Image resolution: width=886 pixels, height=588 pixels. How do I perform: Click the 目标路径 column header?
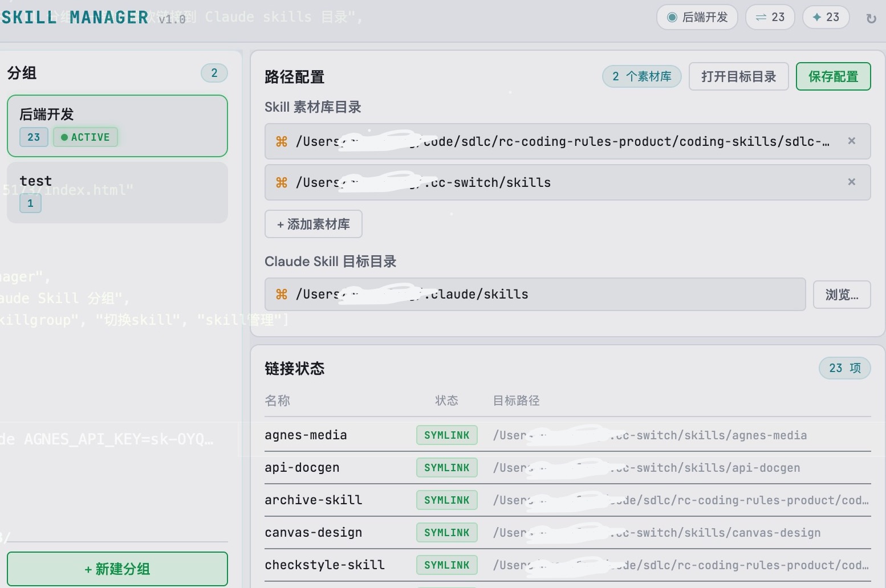[x=517, y=401]
